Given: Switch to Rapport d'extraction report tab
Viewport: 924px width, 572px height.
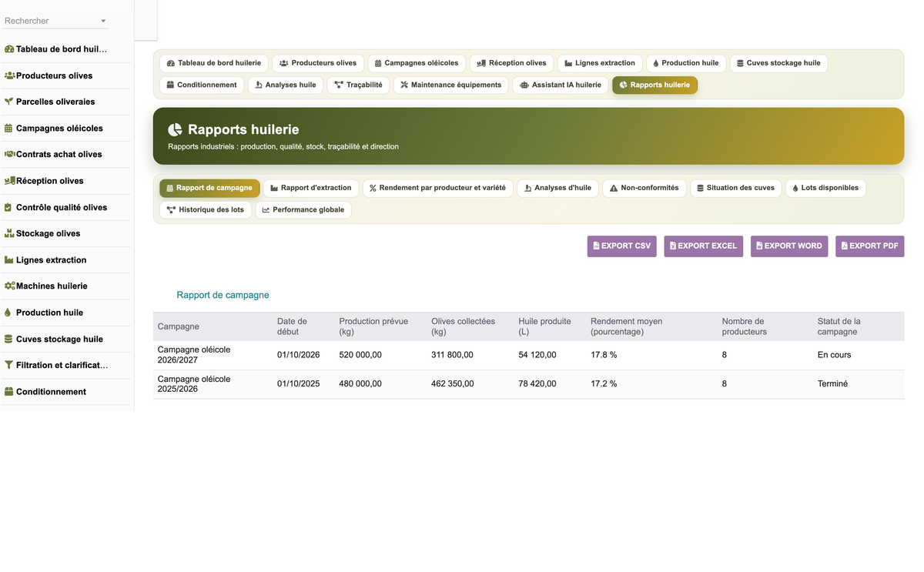Looking at the screenshot, I should tap(311, 188).
